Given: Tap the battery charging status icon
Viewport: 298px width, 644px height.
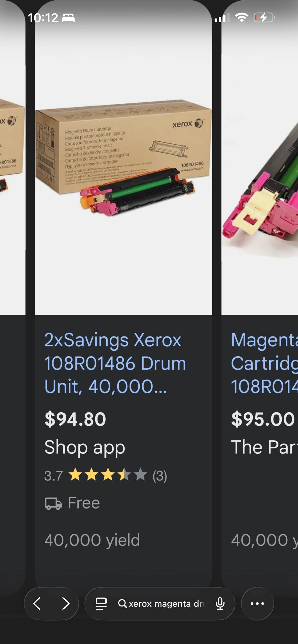Looking at the screenshot, I should coord(264,17).
